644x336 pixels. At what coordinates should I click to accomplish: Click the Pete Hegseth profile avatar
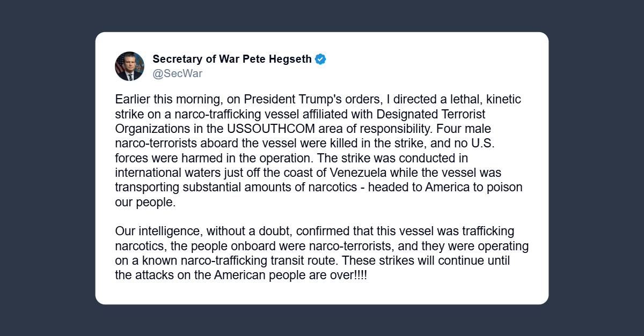[x=129, y=66]
